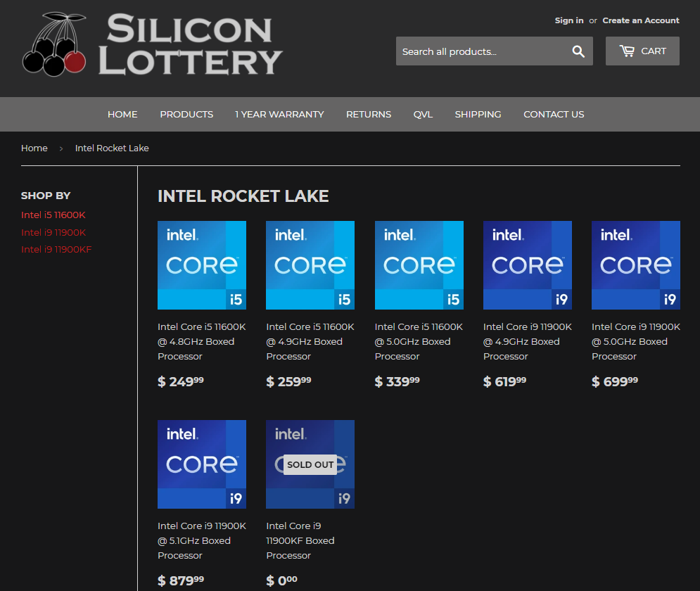Click Intel Core i5 11600K @ 4.9GHz title
This screenshot has height=591, width=700.
coord(310,341)
